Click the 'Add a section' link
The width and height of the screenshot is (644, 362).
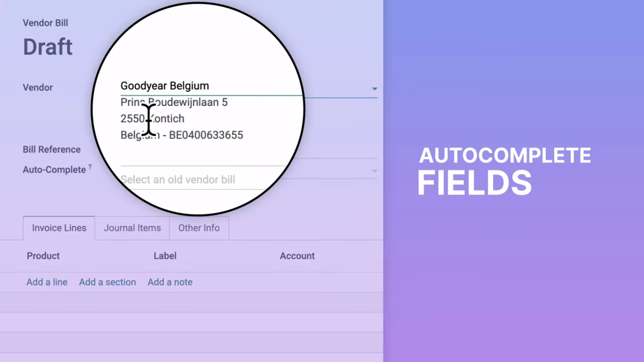pyautogui.click(x=107, y=282)
